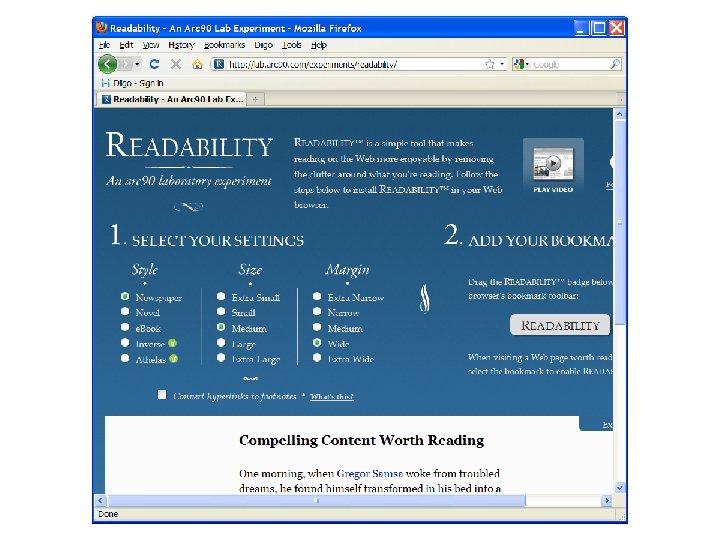Viewport: 720px width, 540px height.
Task: Click the vertical scrollbar down arrow
Action: point(619,488)
